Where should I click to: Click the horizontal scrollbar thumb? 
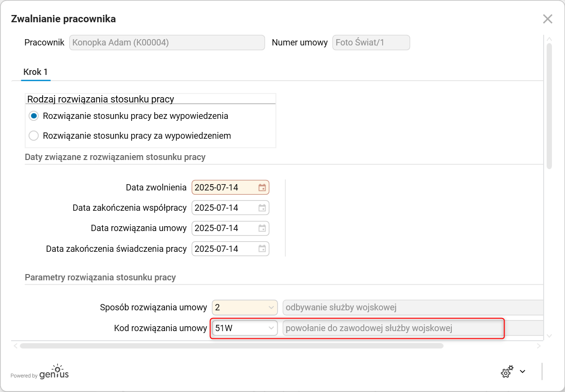(231, 346)
